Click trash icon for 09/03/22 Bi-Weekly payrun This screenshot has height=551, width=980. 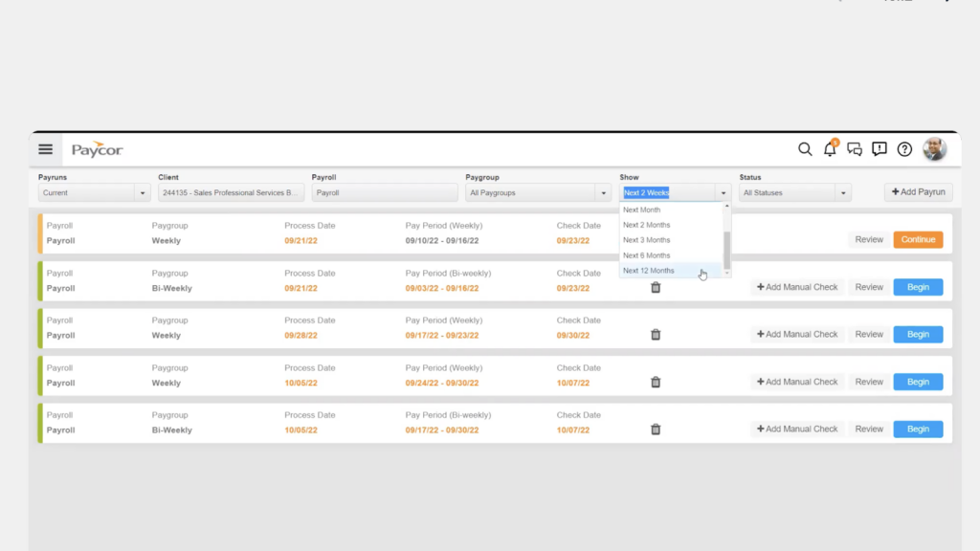pos(656,287)
